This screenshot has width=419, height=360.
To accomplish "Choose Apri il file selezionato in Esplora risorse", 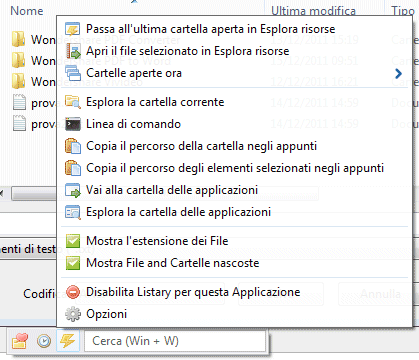I will pos(188,51).
